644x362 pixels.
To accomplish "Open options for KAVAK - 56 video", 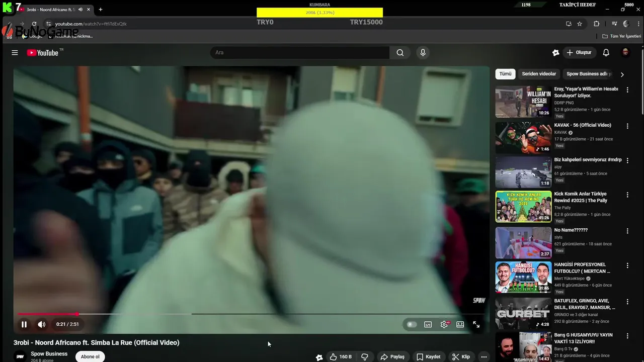I will click(x=627, y=126).
